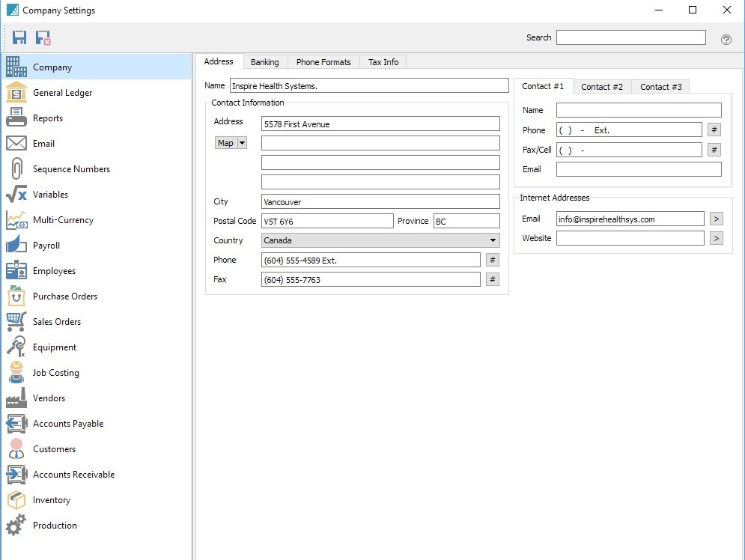
Task: Open the Accounts Receivable settings icon
Action: point(16,474)
